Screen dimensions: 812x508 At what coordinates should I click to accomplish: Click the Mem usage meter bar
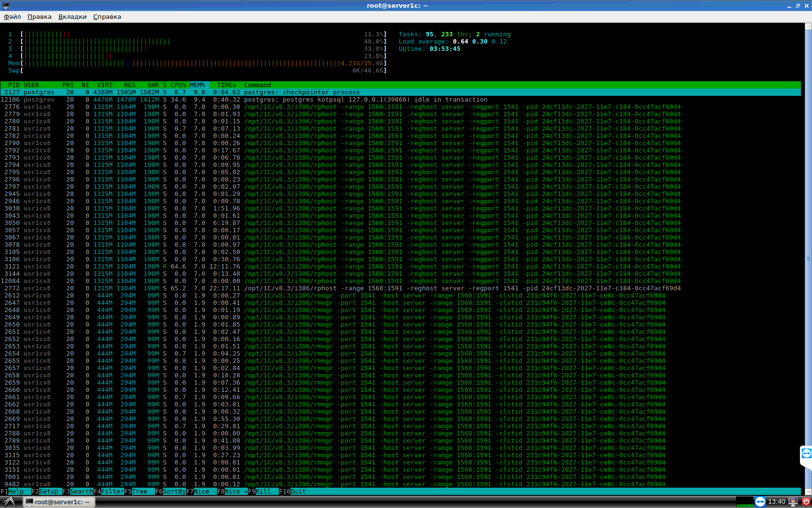coord(203,63)
